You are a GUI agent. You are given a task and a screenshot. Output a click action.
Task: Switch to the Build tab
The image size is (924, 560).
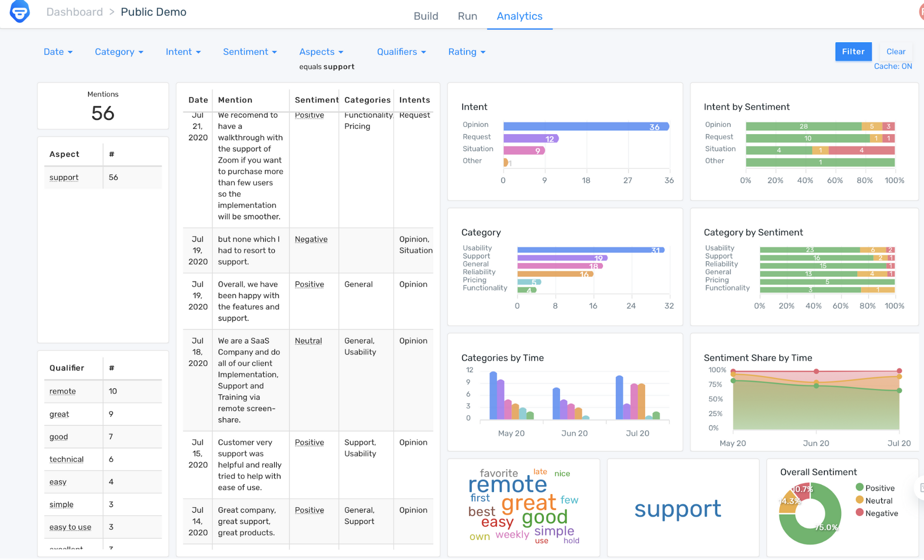click(x=425, y=16)
